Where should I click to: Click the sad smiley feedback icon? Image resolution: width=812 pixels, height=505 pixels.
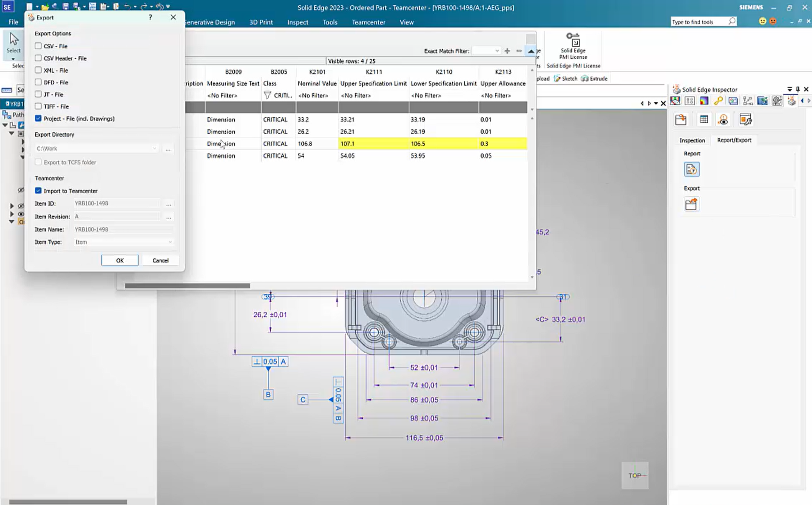[773, 21]
